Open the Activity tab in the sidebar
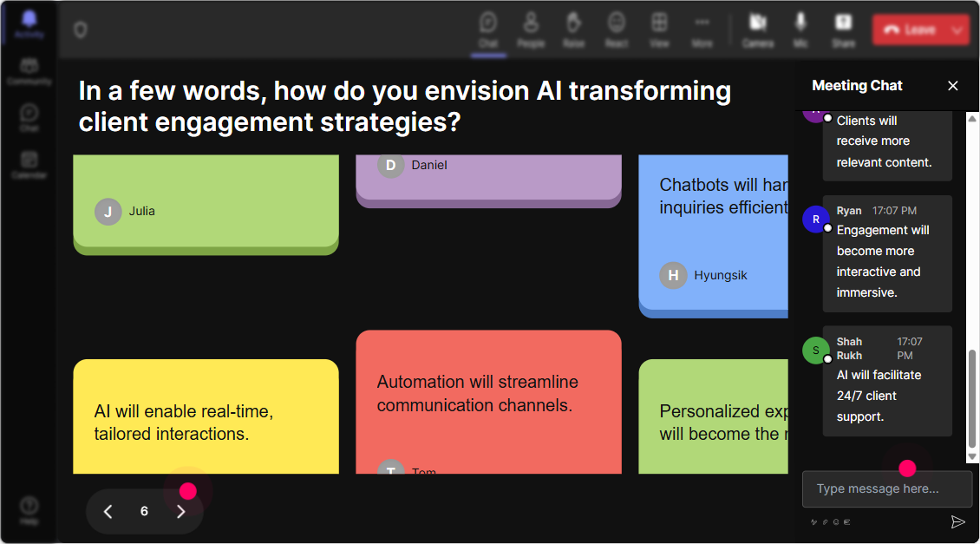The width and height of the screenshot is (980, 544). 29,25
